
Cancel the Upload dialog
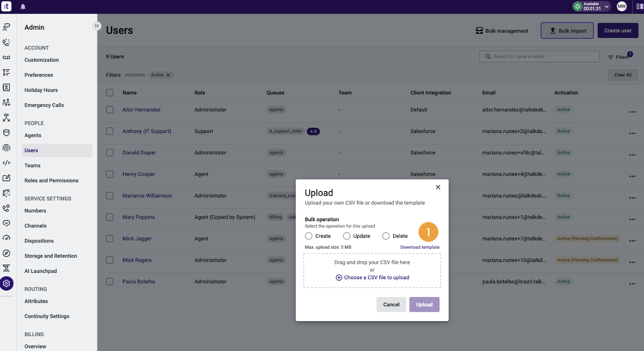point(391,305)
